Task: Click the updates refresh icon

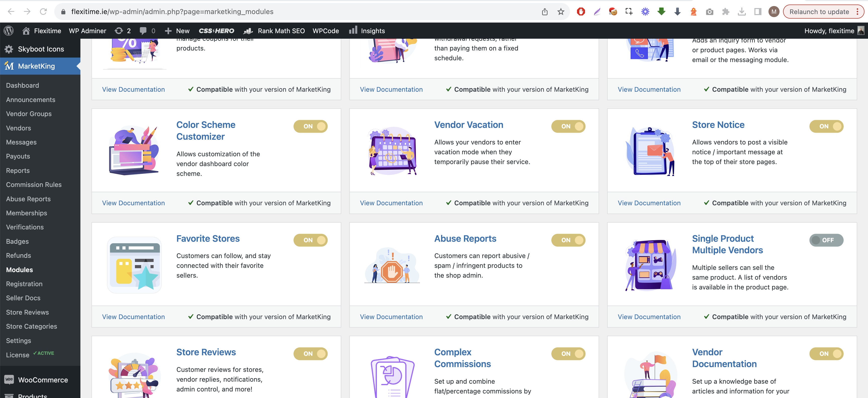Action: [119, 31]
